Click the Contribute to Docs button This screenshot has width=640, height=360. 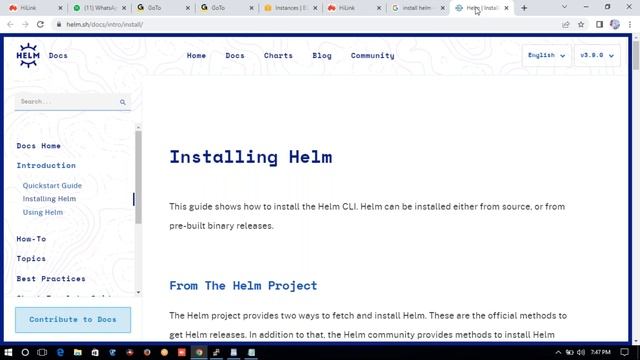pyautogui.click(x=73, y=320)
